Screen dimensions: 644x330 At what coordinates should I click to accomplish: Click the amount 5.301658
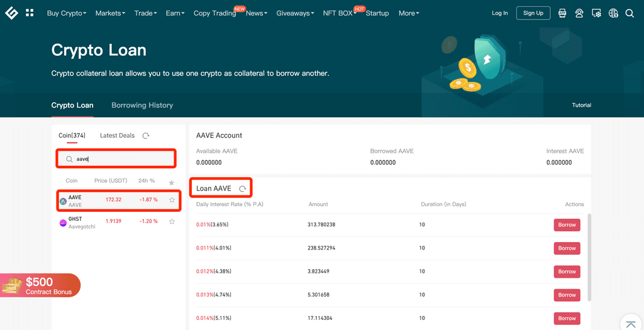coord(318,295)
